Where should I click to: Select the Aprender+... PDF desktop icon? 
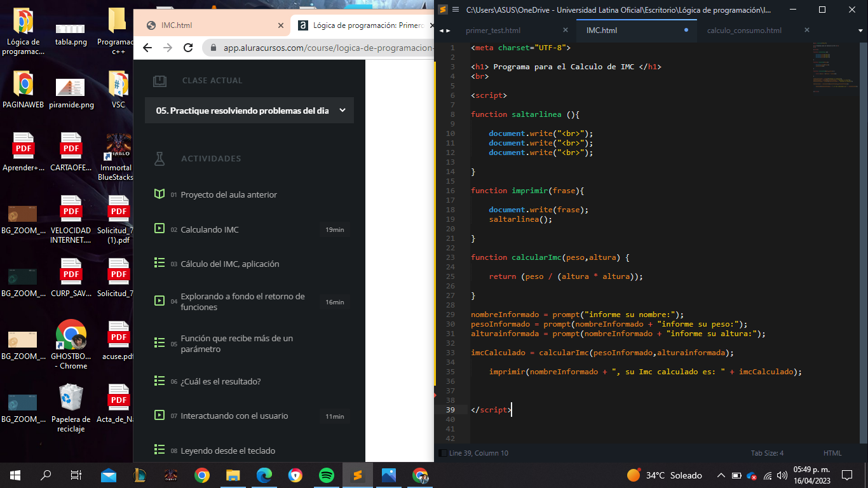coord(23,152)
